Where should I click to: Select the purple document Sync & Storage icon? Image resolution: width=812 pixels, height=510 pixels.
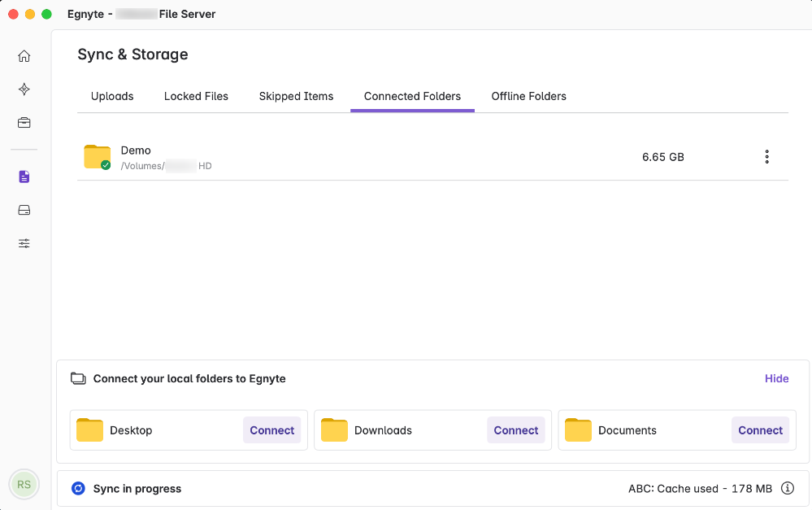(24, 177)
